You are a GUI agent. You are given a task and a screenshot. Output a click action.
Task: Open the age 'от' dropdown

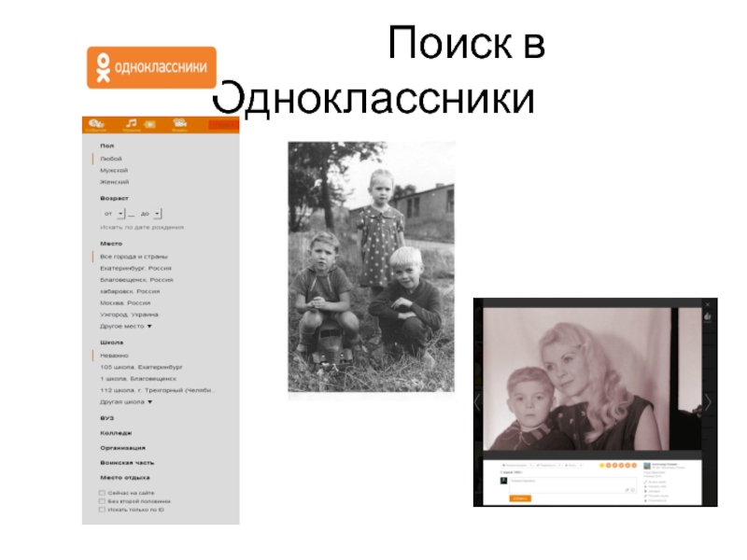tap(113, 214)
